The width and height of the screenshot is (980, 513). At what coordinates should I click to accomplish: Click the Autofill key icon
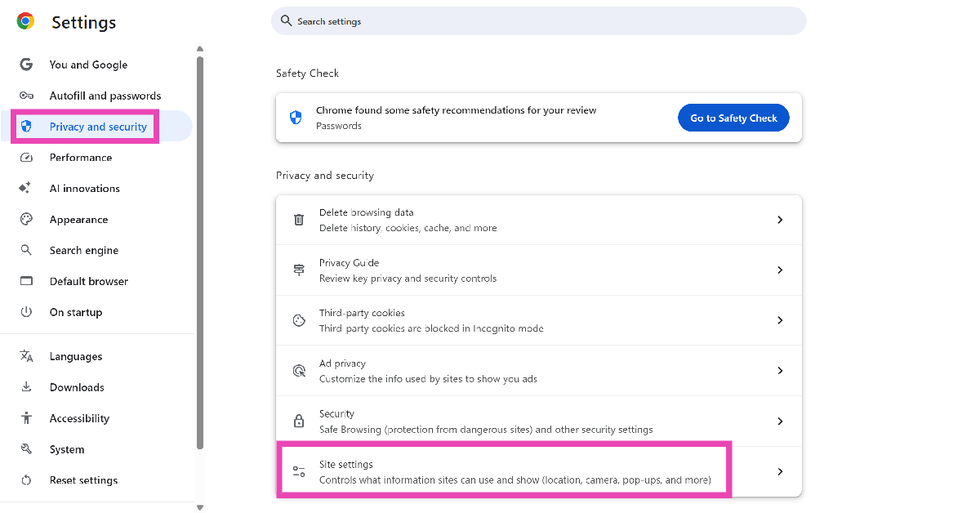click(x=26, y=96)
